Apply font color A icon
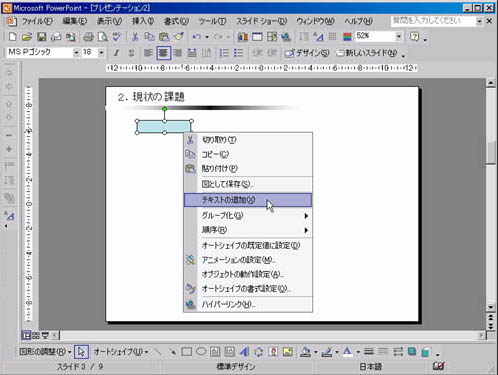Viewport: 498px width, 375px height. click(347, 352)
